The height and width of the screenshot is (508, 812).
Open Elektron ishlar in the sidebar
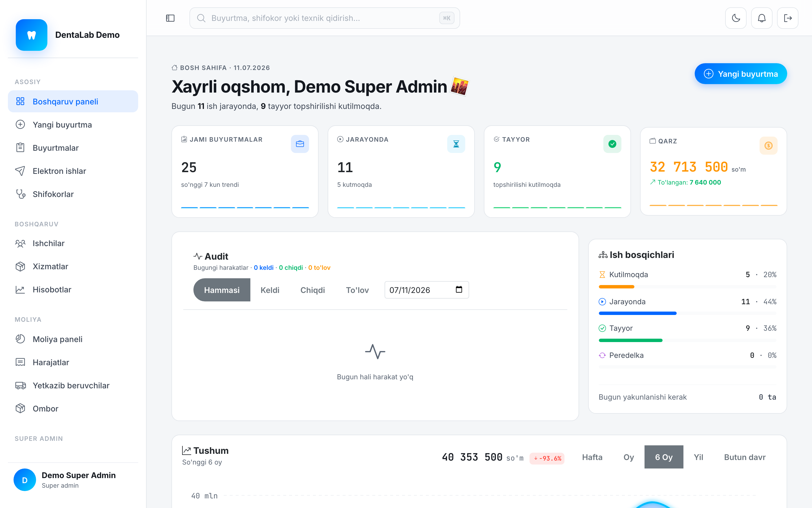pyautogui.click(x=73, y=171)
